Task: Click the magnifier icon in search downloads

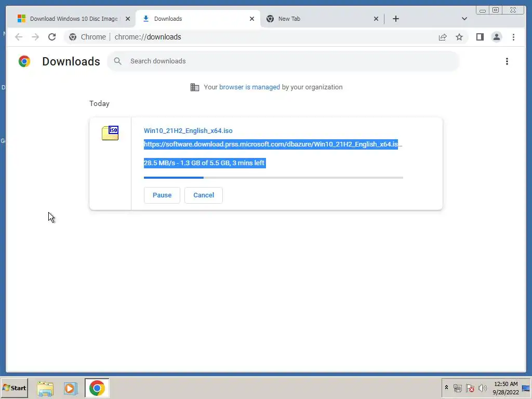Action: 117,61
